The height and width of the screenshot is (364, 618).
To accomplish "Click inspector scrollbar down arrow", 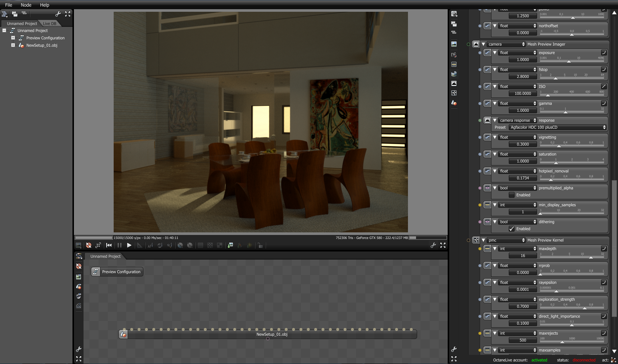I will (614, 351).
